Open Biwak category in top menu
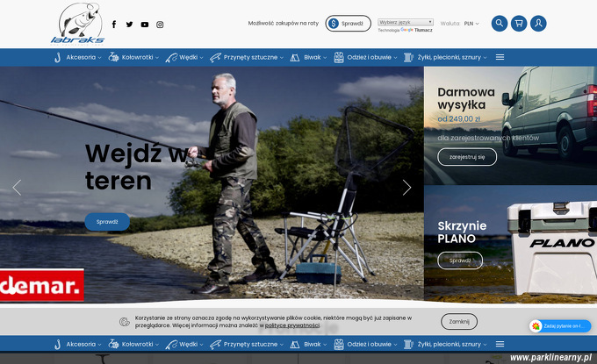 coord(313,57)
